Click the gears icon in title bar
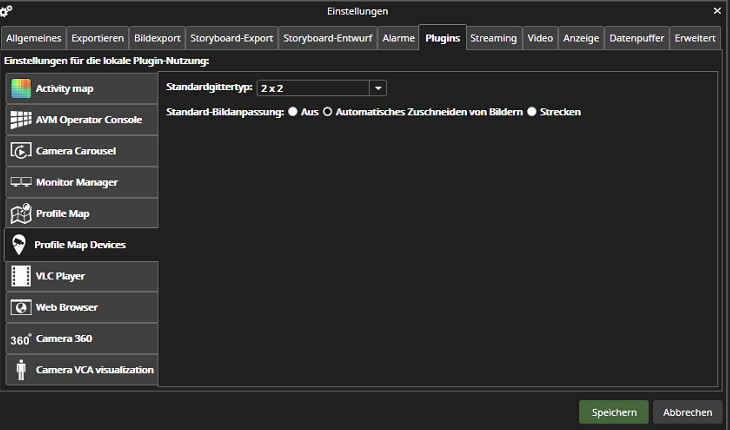Screen dimensions: 730x430 (x=6, y=10)
